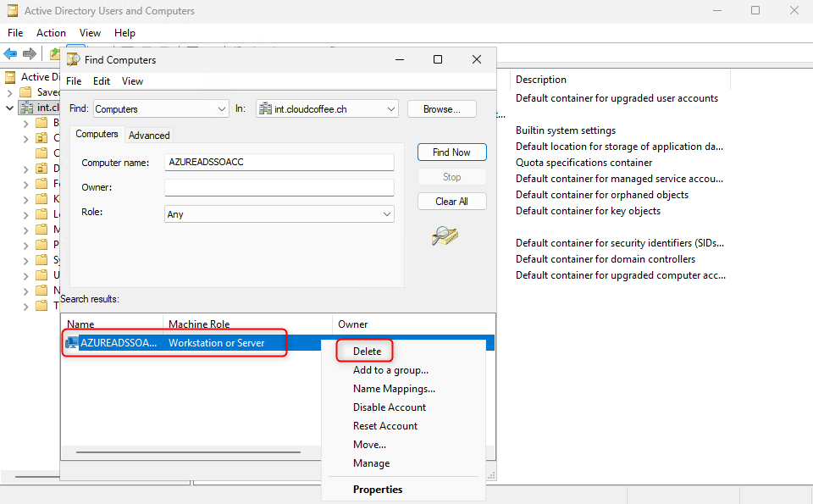The width and height of the screenshot is (813, 504).
Task: Choose Delete from the context menu
Action: tap(367, 352)
